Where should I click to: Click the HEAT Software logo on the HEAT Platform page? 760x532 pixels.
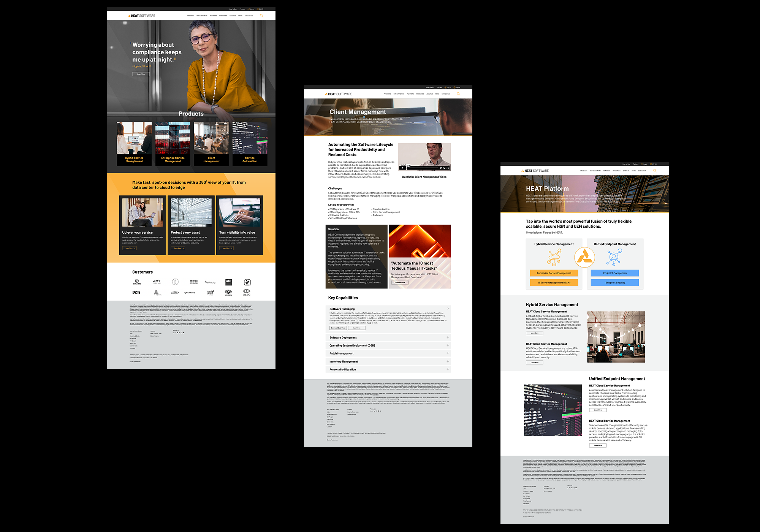[x=536, y=170]
